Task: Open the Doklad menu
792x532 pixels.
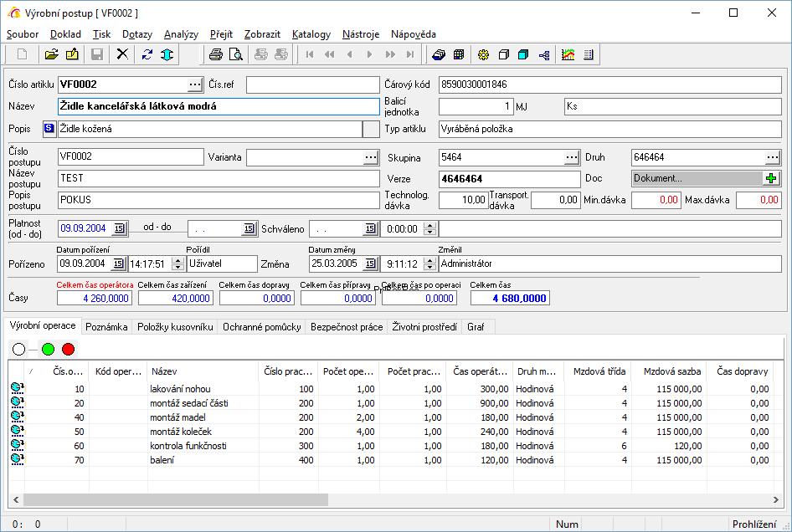Action: coord(65,33)
